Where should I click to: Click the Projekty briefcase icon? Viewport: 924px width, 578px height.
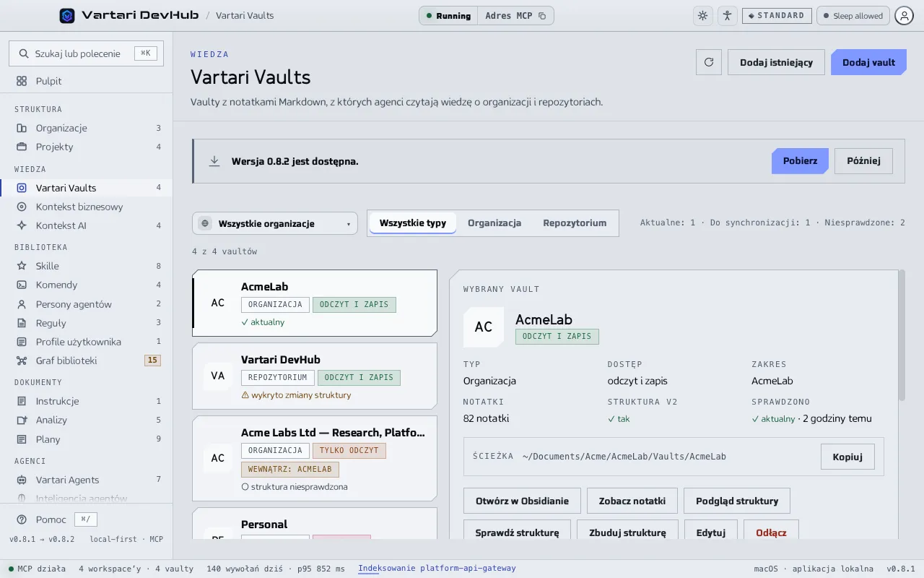[x=22, y=147]
